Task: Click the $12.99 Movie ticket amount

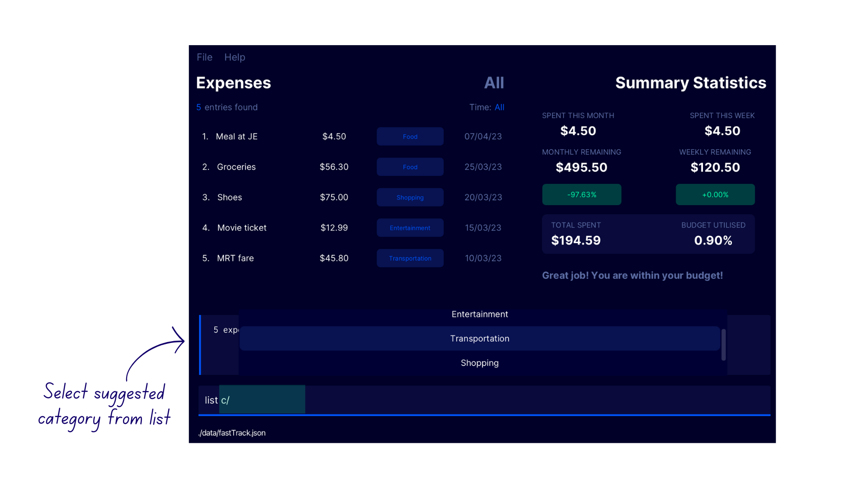Action: tap(334, 228)
